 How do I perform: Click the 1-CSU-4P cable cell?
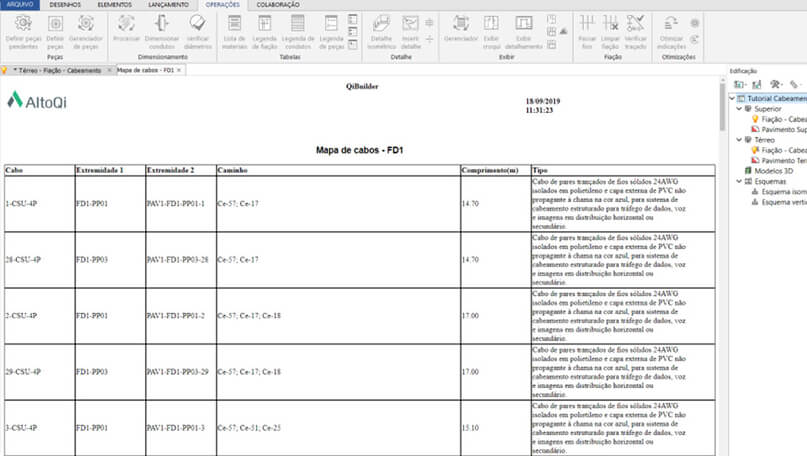click(x=39, y=204)
